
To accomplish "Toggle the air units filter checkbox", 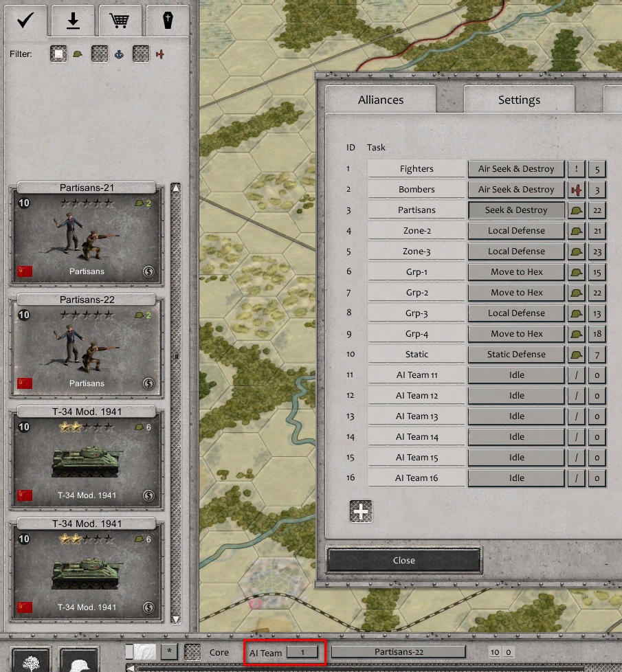I will tap(141, 54).
